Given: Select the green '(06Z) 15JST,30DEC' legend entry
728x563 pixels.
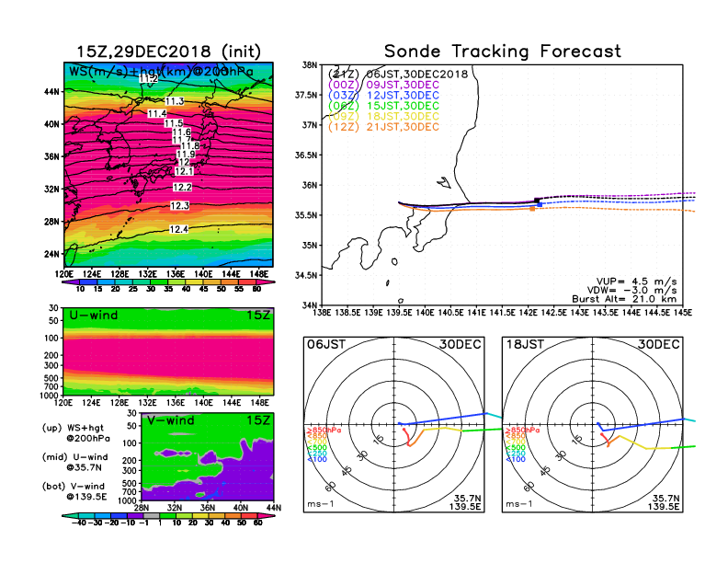Looking at the screenshot, I should pyautogui.click(x=383, y=106).
